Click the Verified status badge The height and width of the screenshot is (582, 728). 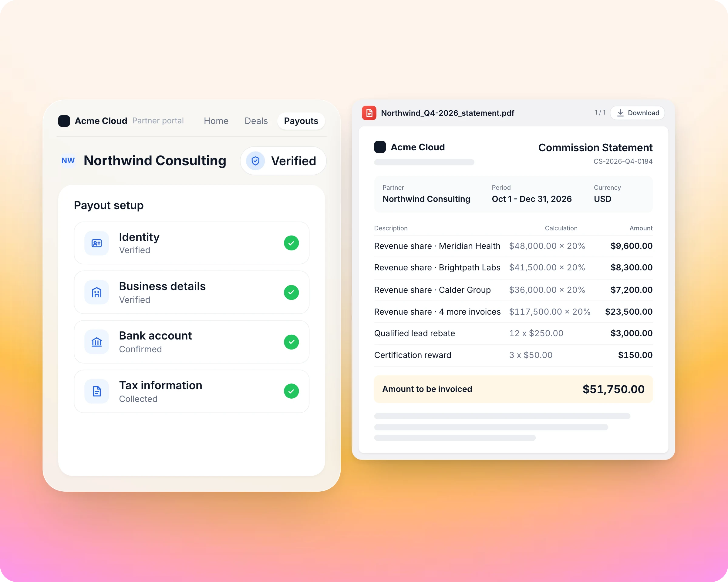click(x=283, y=161)
